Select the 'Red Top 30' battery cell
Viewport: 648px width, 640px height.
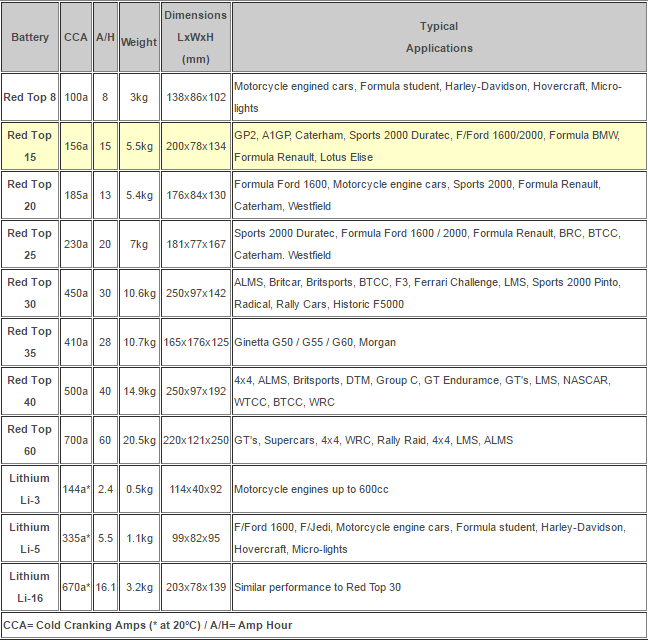tap(30, 293)
